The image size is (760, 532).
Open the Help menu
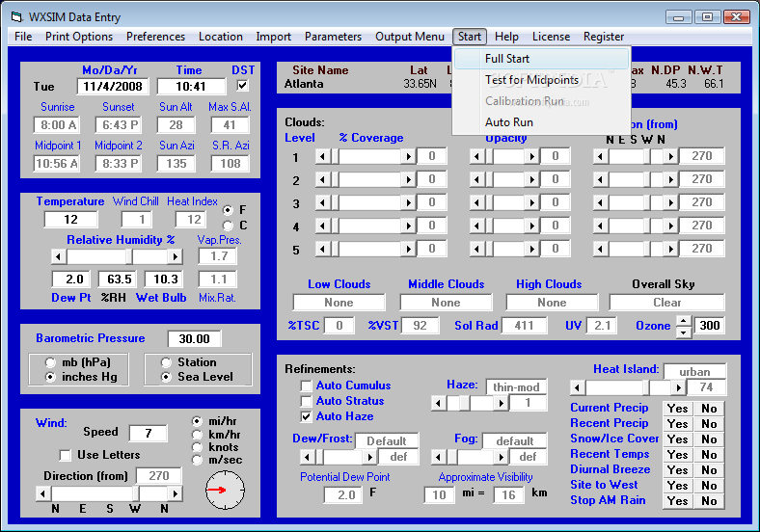click(x=506, y=37)
